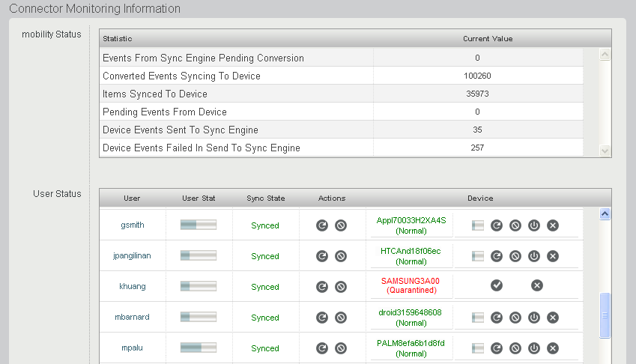Click the resync icon for user gsmith
This screenshot has height=364, width=636.
coord(322,225)
